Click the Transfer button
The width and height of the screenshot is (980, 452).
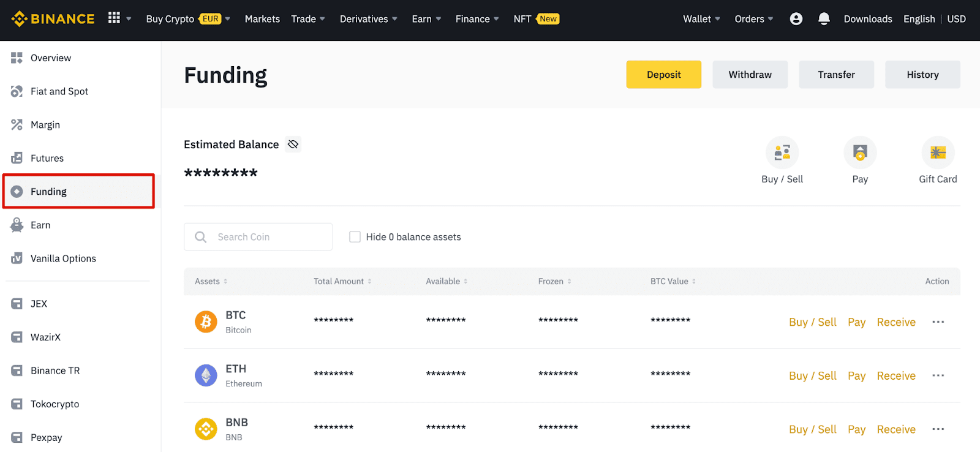(836, 75)
